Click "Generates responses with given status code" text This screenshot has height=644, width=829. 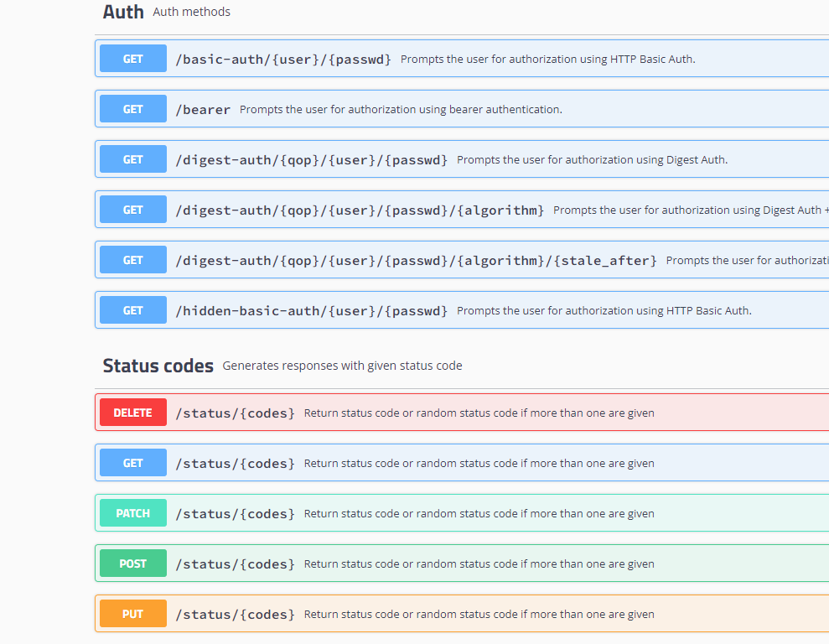tap(342, 366)
